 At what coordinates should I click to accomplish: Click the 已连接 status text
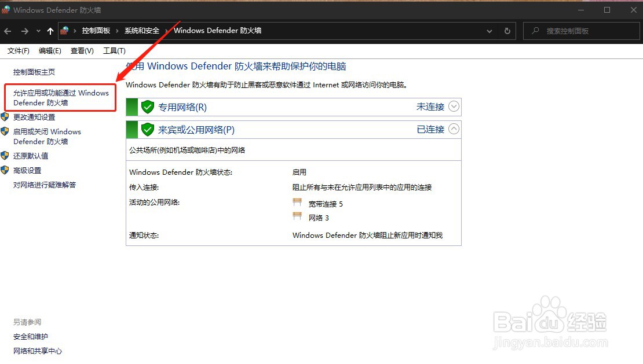(x=430, y=130)
